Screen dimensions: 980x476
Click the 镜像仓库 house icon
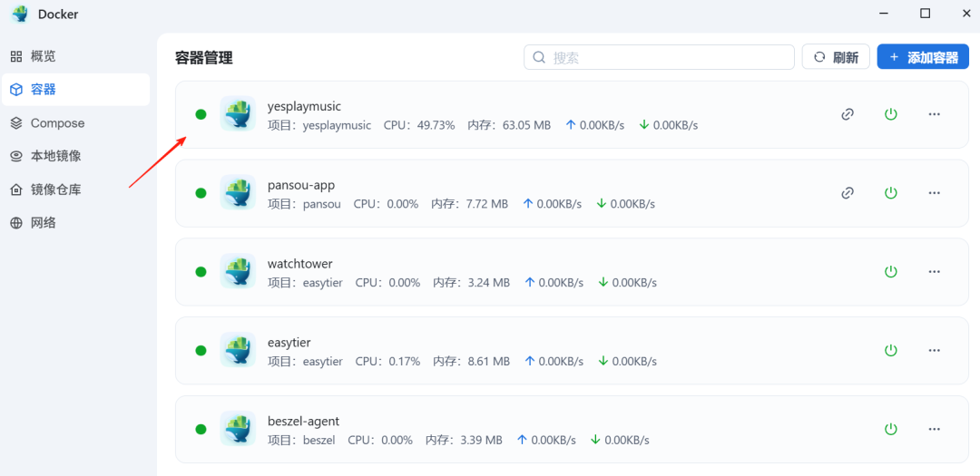16,189
